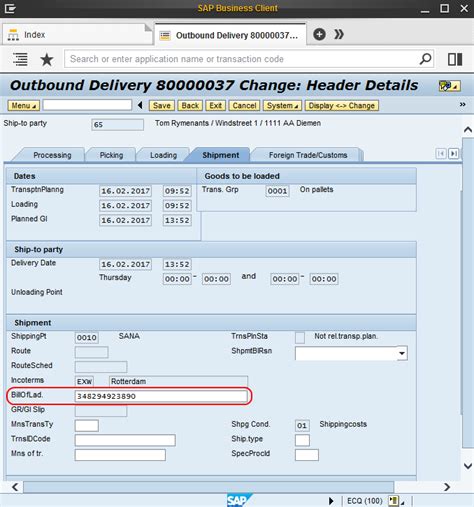
Task: Click the Display <-> Change button
Action: (x=342, y=106)
